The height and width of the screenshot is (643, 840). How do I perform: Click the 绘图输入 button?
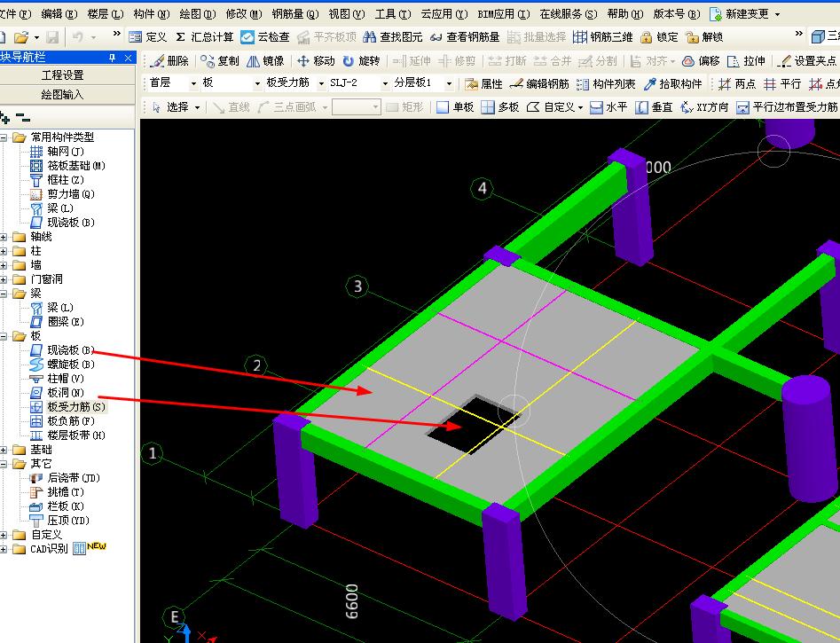pos(63,94)
